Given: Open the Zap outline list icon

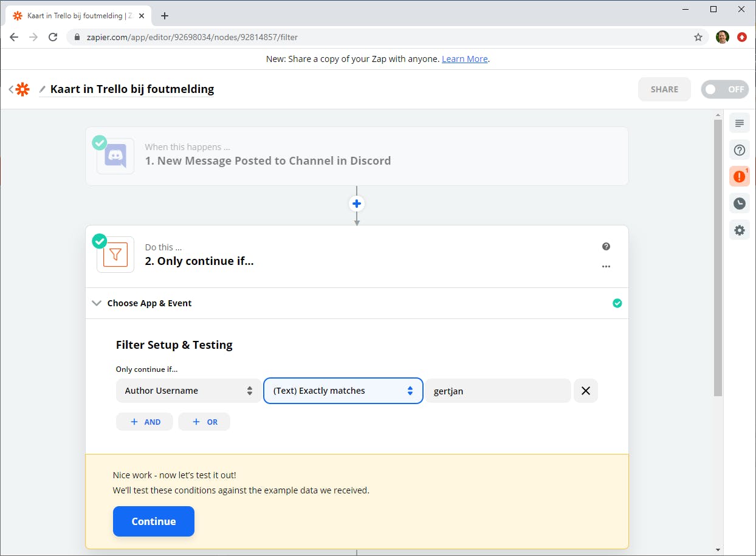Looking at the screenshot, I should point(739,123).
